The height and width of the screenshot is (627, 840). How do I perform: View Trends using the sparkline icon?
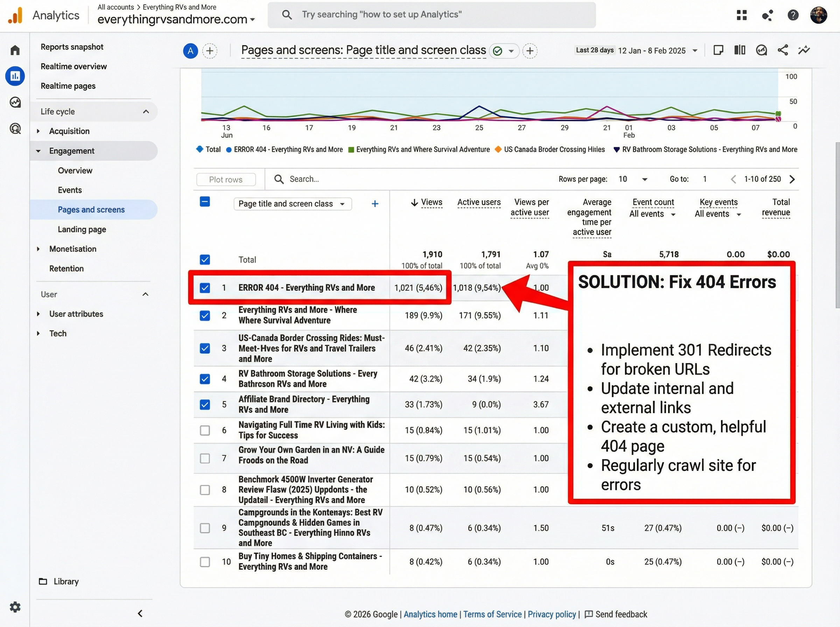(x=804, y=50)
